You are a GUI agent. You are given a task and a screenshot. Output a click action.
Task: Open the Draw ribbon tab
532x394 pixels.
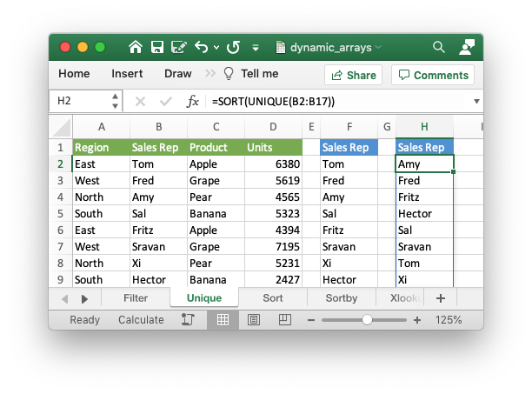[178, 74]
